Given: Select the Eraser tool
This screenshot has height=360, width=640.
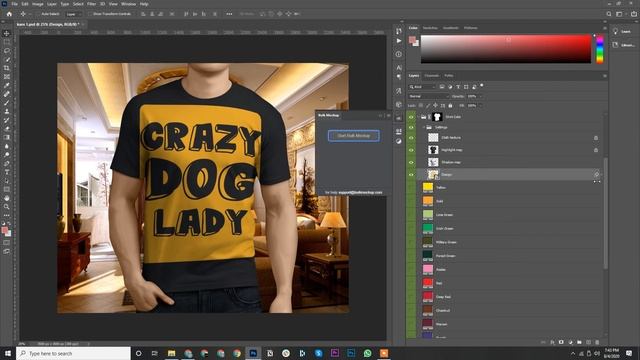Looking at the screenshot, I should 7,129.
